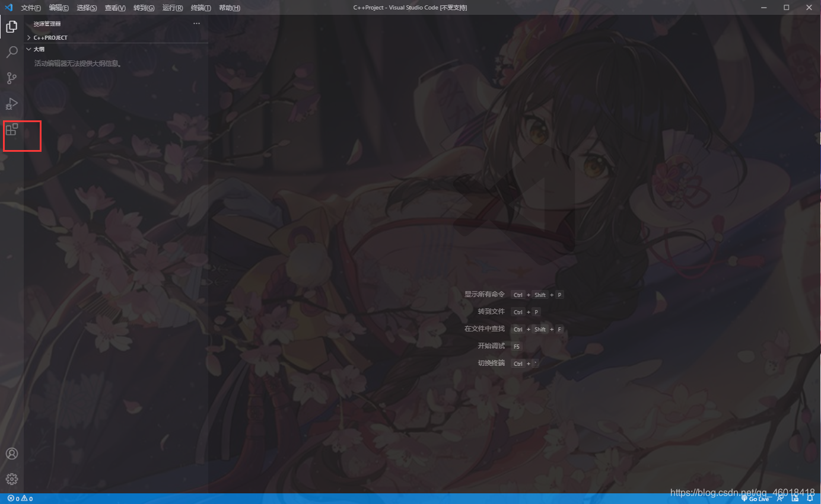Click the VS Code logo in title bar
Image resolution: width=821 pixels, height=504 pixels.
[8, 8]
